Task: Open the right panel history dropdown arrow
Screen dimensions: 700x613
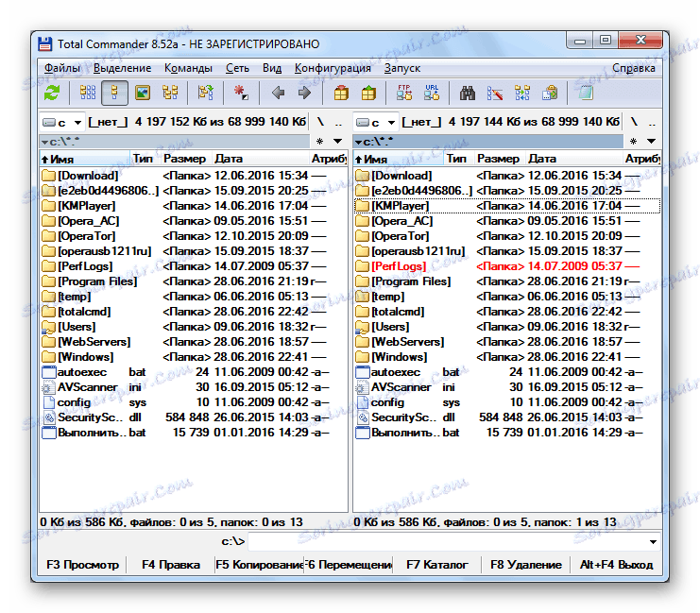Action: (651, 142)
